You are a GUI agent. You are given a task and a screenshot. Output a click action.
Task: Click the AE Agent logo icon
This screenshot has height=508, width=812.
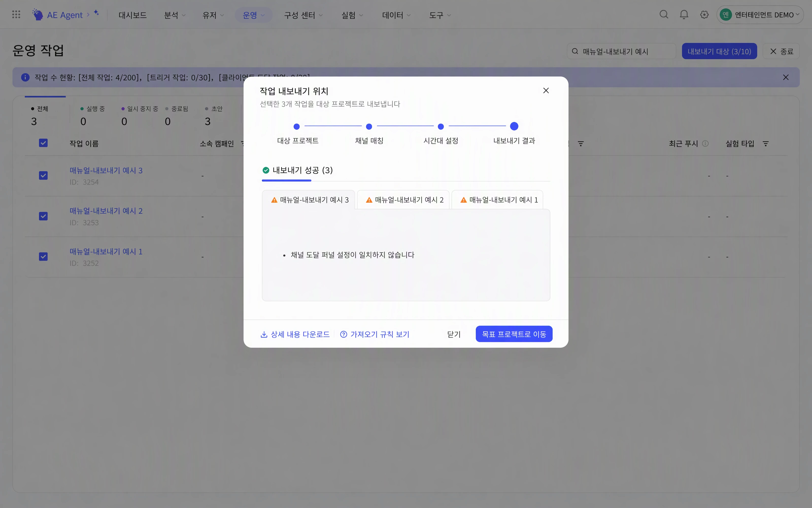point(38,14)
